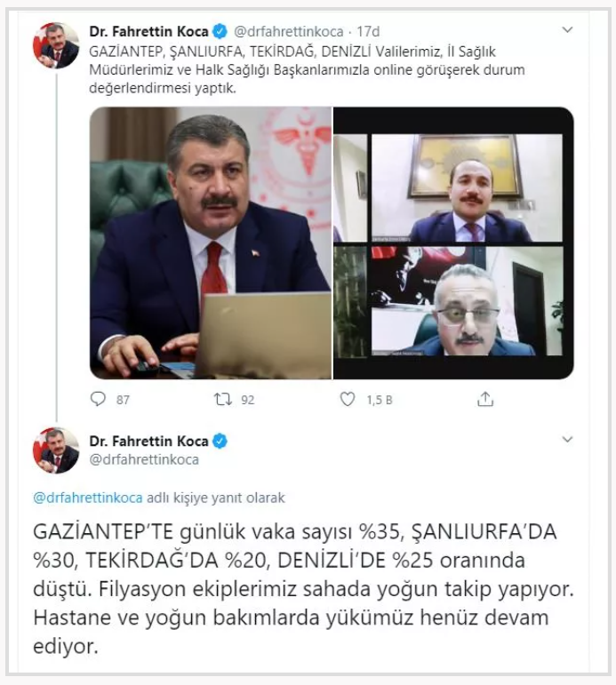616x685 pixels.
Task: Retweet the first tweet with 92 retweets
Action: (223, 399)
